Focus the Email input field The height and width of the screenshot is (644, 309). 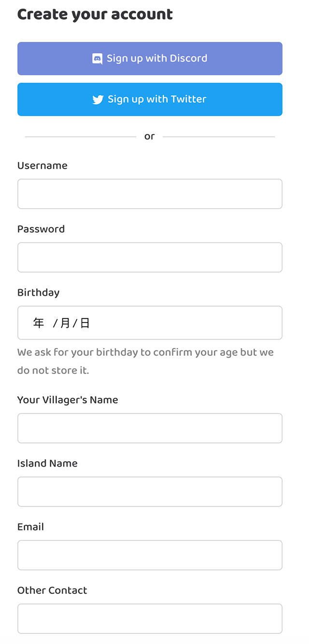pos(150,555)
